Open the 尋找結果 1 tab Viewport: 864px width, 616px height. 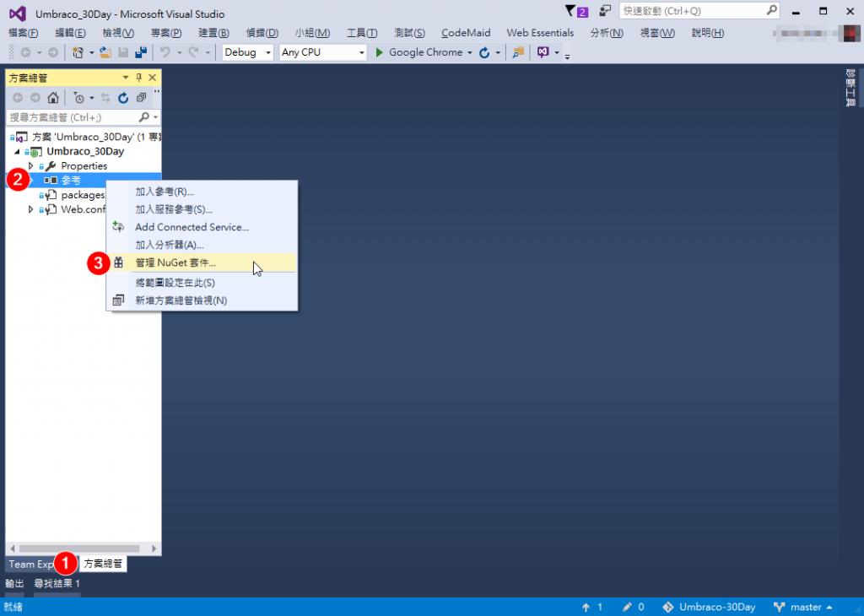[57, 583]
